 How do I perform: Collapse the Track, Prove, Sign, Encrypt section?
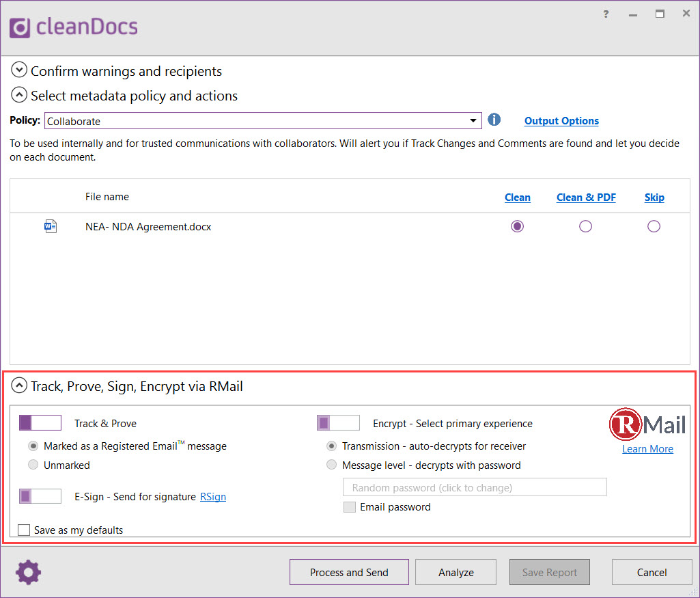[19, 386]
